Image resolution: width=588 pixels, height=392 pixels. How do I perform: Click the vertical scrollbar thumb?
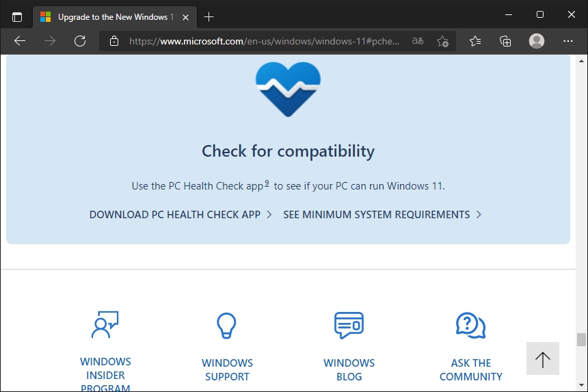[582, 339]
